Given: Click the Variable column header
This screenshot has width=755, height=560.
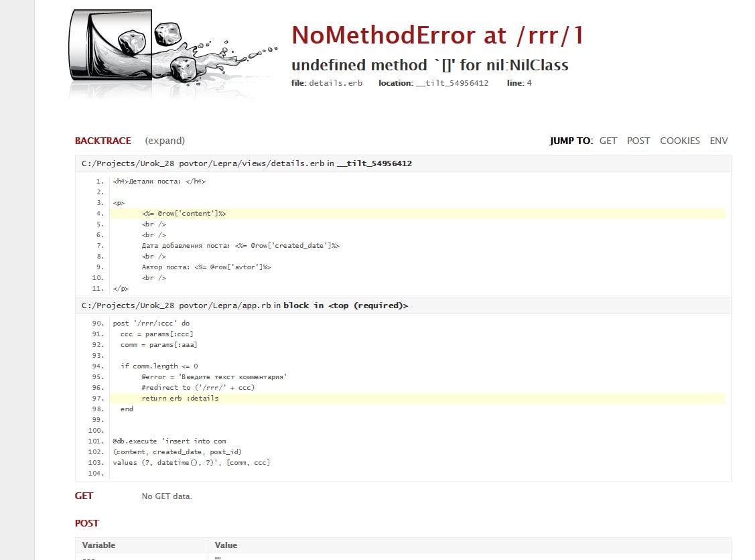Looking at the screenshot, I should (x=98, y=545).
